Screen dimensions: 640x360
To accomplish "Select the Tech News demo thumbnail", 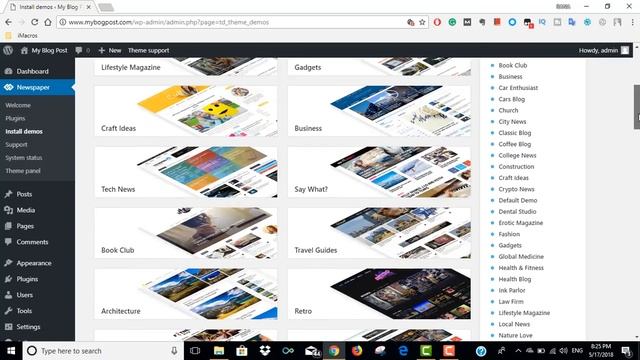I will coord(186,172).
